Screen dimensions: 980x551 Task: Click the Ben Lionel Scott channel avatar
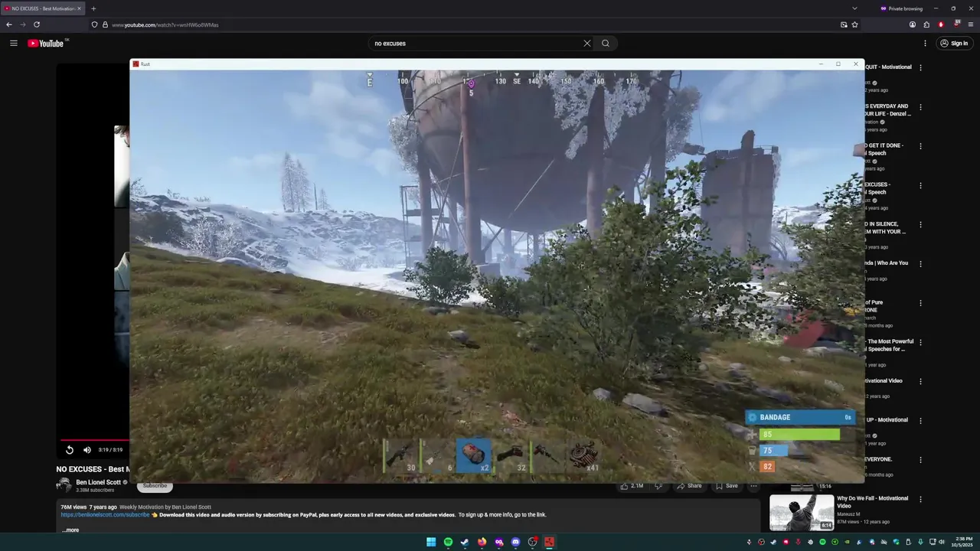click(64, 485)
